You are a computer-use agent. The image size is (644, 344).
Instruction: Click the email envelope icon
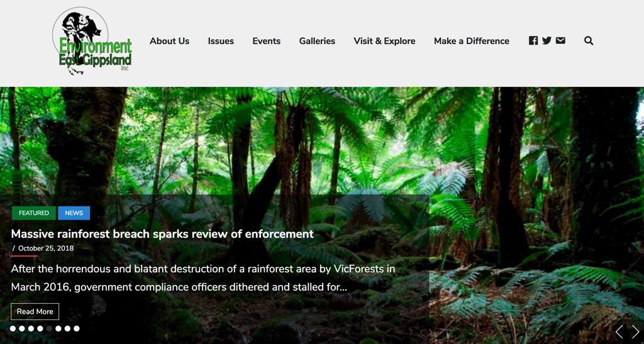pos(560,41)
